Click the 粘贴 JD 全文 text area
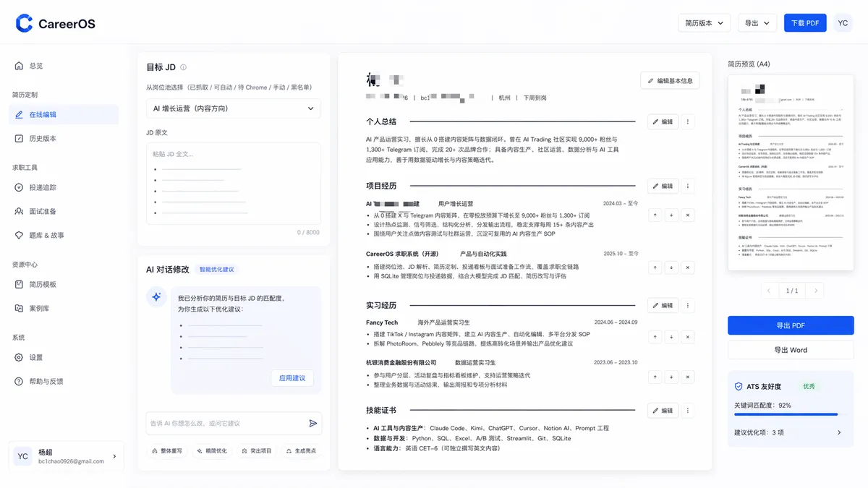This screenshot has width=868, height=488. click(x=234, y=184)
